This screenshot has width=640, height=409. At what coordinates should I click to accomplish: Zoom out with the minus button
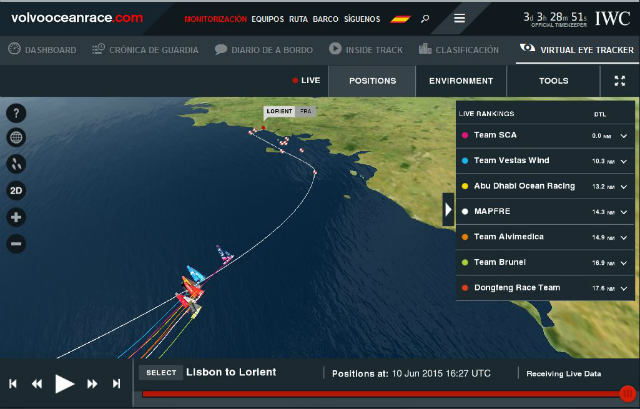click(x=16, y=244)
